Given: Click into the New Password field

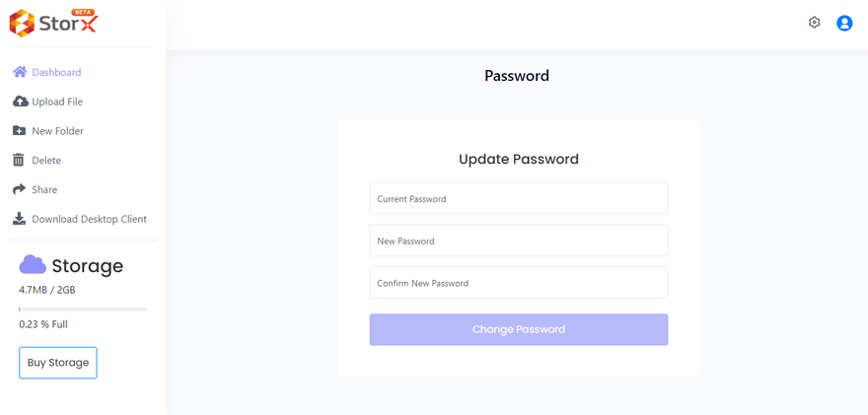Looking at the screenshot, I should (x=518, y=241).
